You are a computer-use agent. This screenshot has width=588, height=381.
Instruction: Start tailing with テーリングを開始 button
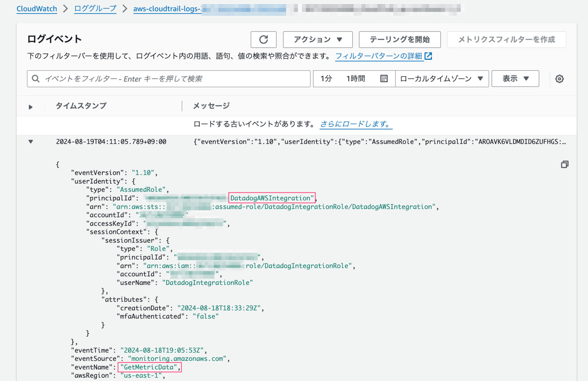400,39
